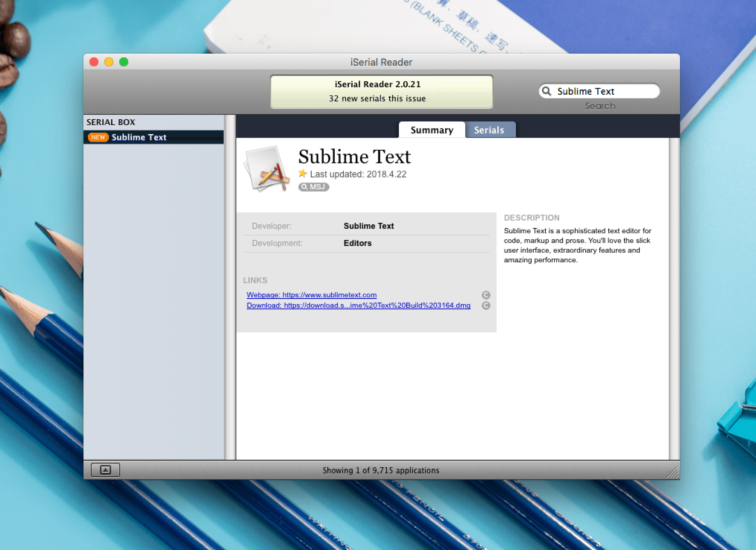This screenshot has width=756, height=550.
Task: Copy the Webpage link with C icon
Action: tap(486, 295)
